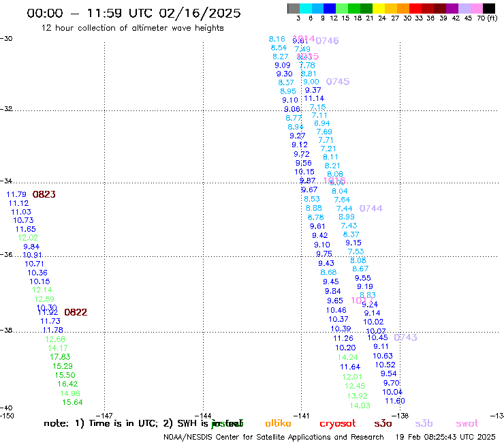This screenshot has height=443, width=504.
Task: Click the wave height value '14.98'
Action: point(70,393)
